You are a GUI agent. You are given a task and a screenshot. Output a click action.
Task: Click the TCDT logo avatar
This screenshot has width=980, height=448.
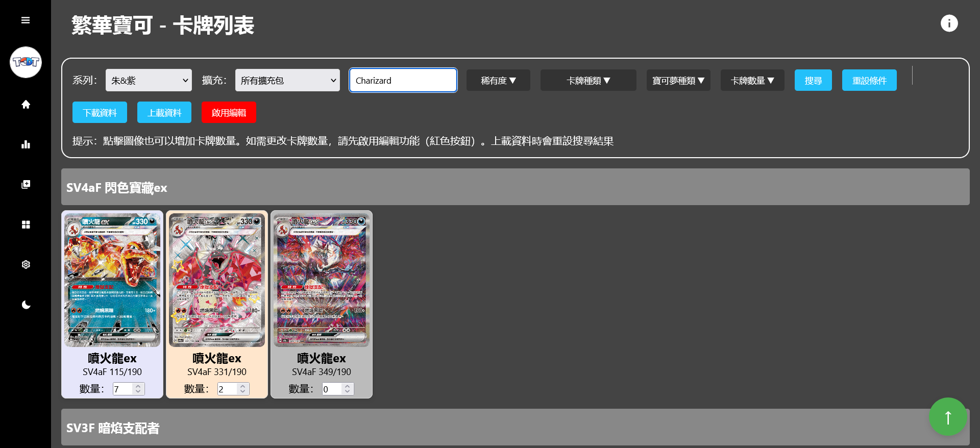[26, 62]
